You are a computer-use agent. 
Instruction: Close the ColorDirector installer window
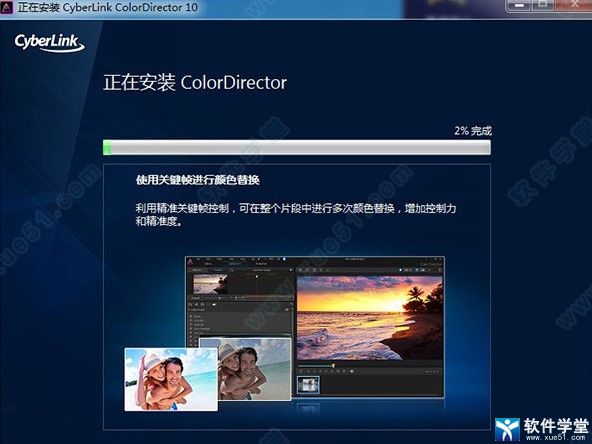(x=574, y=5)
